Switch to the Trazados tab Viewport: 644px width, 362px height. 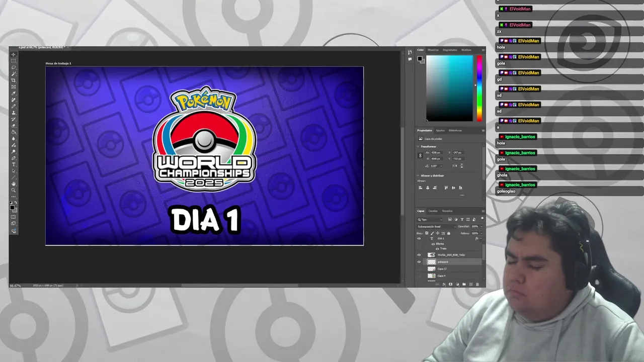click(447, 211)
